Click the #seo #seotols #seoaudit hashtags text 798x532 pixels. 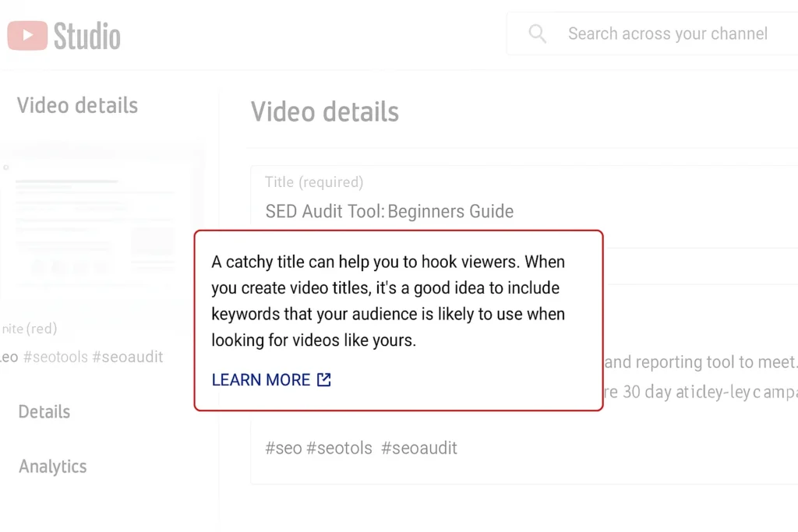(x=362, y=448)
